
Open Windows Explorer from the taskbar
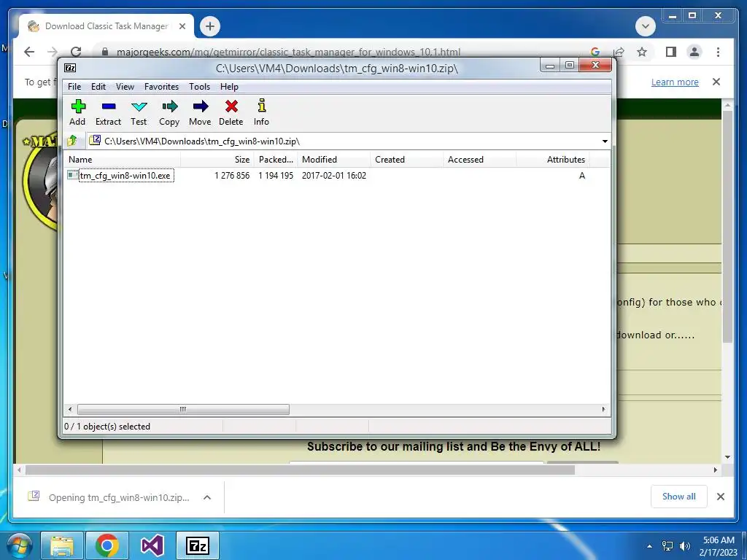coord(63,545)
